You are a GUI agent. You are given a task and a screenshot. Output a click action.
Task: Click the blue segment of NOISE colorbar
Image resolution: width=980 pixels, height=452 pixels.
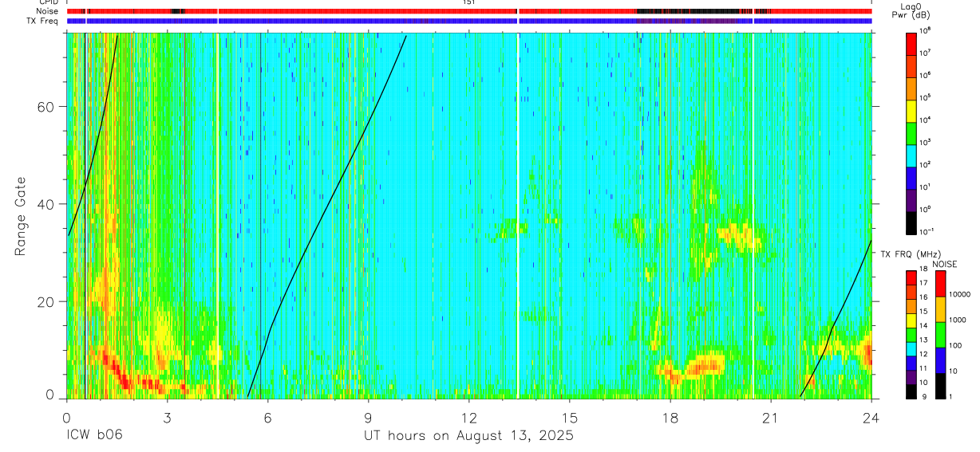tap(941, 360)
